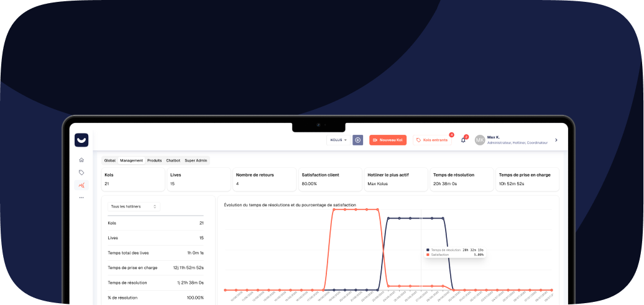Open the tag icon in sidebar
The height and width of the screenshot is (305, 644).
(x=81, y=173)
